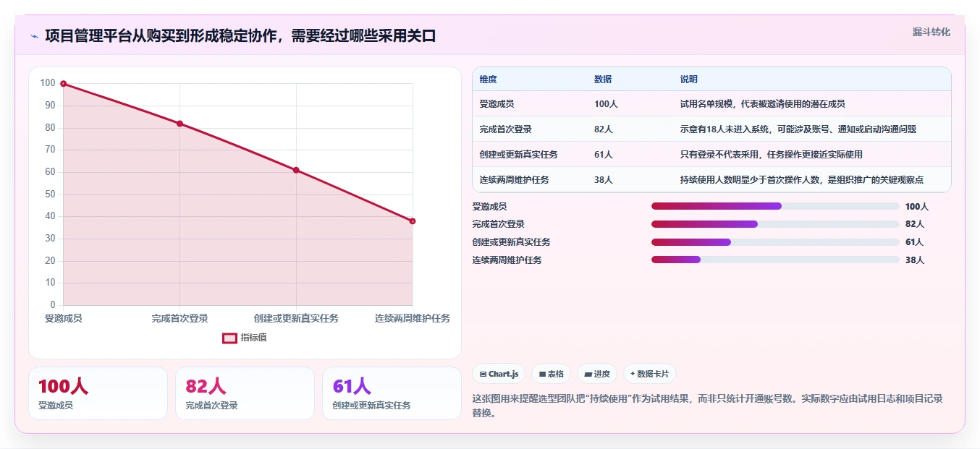
Task: Click the 受邀成员 progress bar
Action: (x=775, y=206)
